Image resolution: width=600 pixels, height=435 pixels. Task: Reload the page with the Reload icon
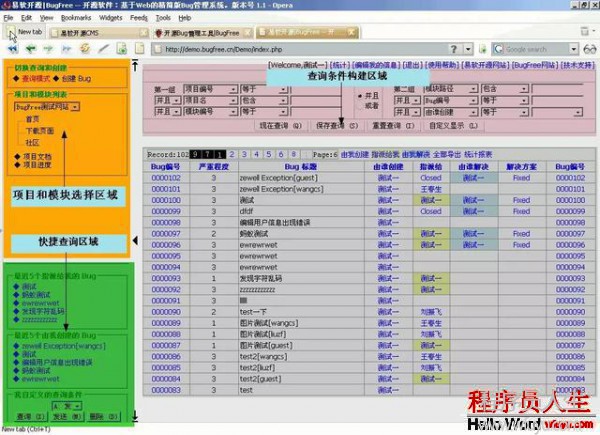coord(85,49)
